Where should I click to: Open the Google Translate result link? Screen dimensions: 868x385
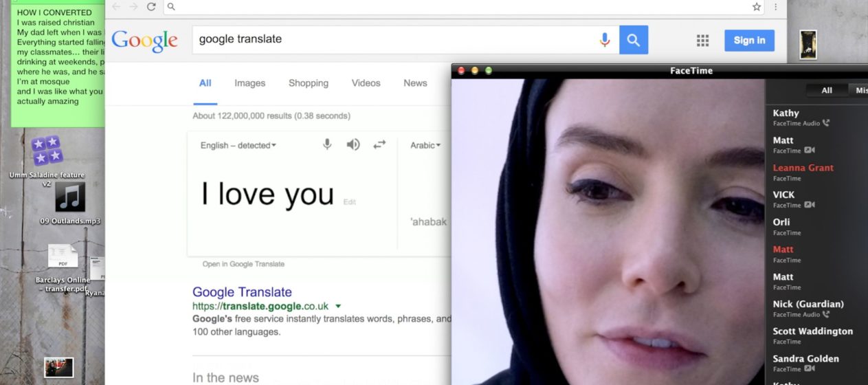pos(242,292)
